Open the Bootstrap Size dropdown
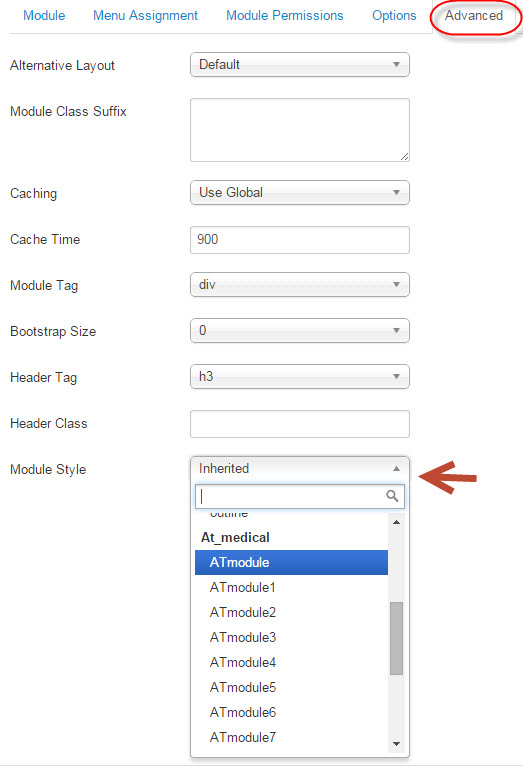The image size is (523, 766). pyautogui.click(x=300, y=330)
